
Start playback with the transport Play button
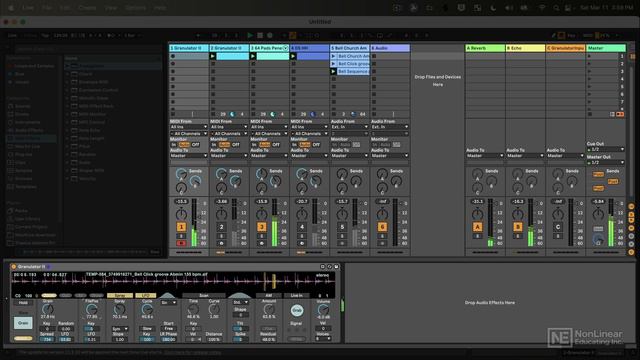pos(250,36)
